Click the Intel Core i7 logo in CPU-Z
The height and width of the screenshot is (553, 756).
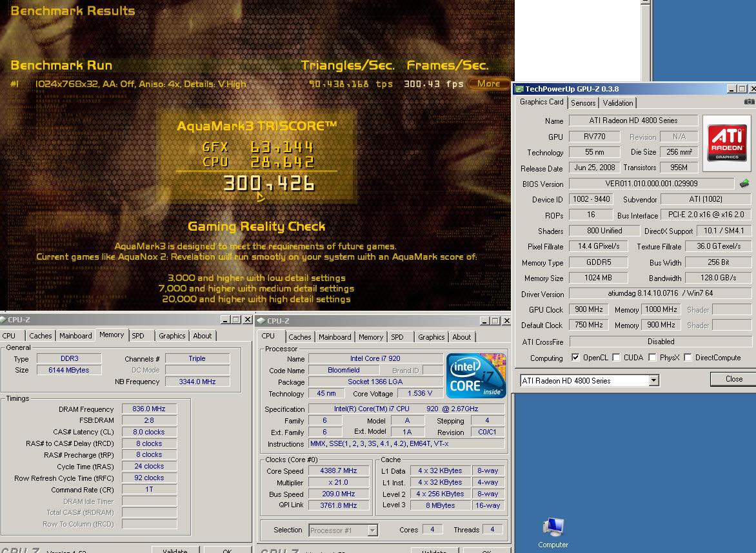pos(476,376)
